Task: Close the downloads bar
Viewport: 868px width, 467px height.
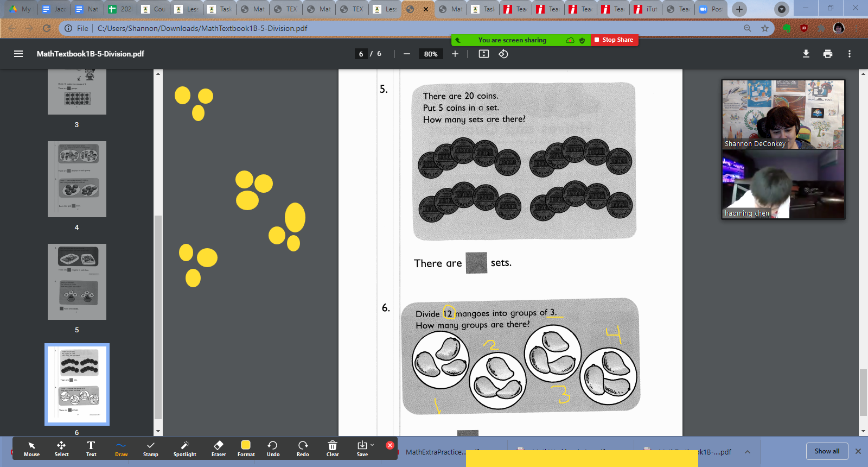Action: pos(858,451)
